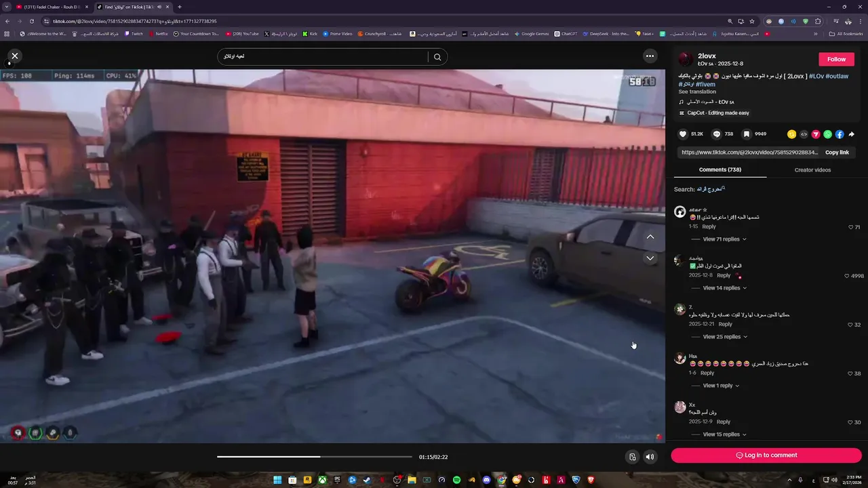
Task: Go to previous video with up arrow
Action: (x=650, y=237)
